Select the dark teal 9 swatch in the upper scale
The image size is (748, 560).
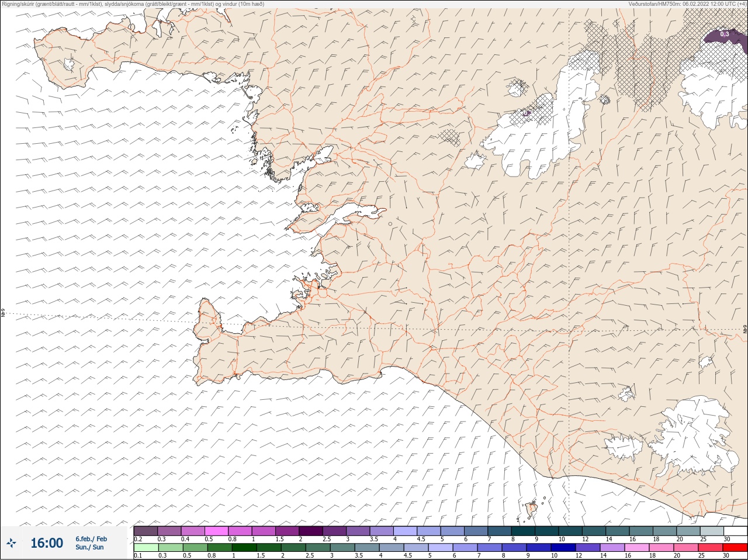[x=546, y=531]
